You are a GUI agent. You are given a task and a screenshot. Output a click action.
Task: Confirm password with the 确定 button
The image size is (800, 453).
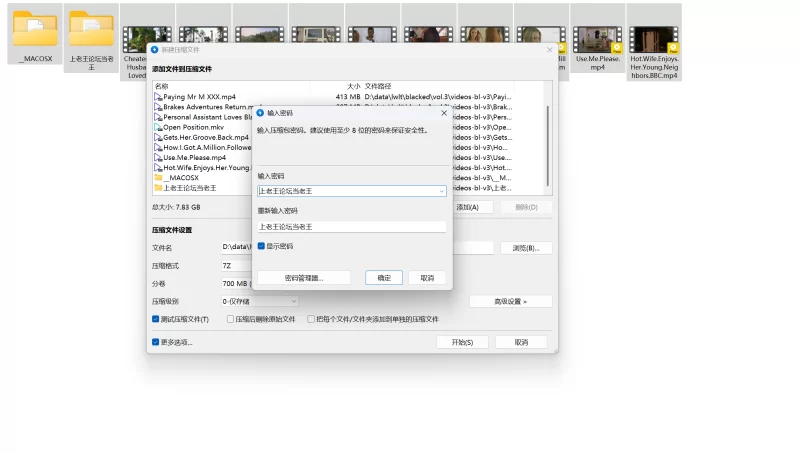pyautogui.click(x=384, y=278)
